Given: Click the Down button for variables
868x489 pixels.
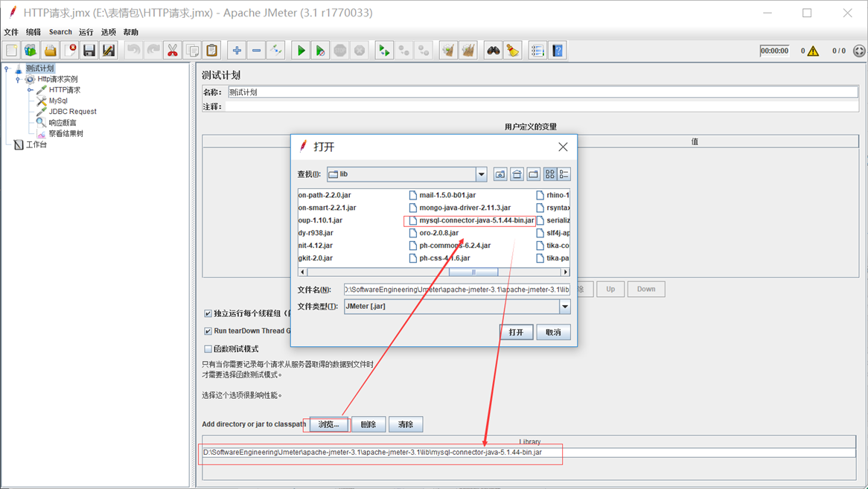Looking at the screenshot, I should point(646,290).
